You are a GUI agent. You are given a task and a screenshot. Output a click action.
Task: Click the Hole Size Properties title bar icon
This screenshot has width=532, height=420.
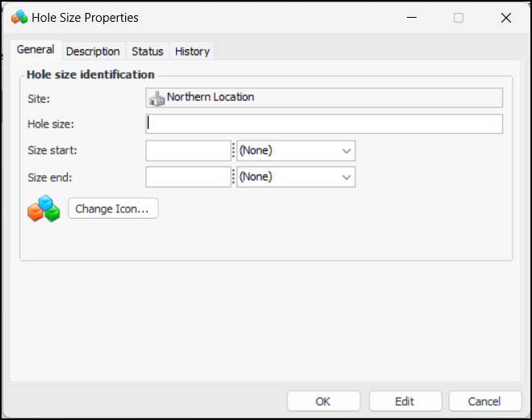[19, 17]
